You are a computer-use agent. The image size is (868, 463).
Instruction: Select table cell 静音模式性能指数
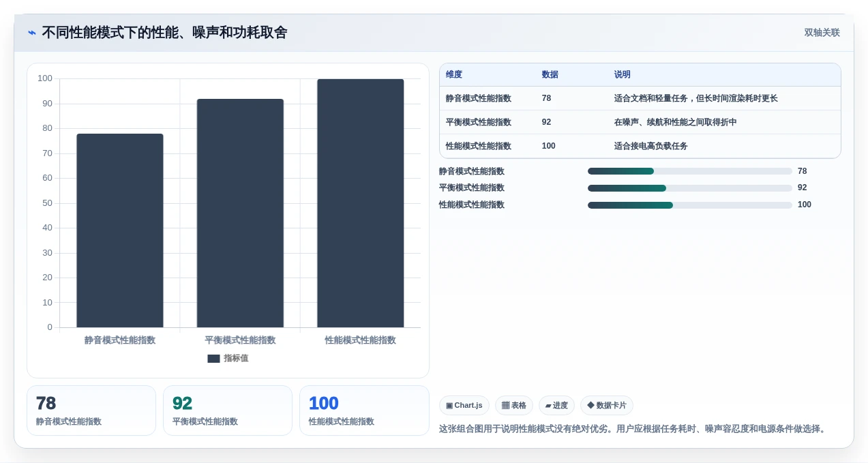pos(479,98)
